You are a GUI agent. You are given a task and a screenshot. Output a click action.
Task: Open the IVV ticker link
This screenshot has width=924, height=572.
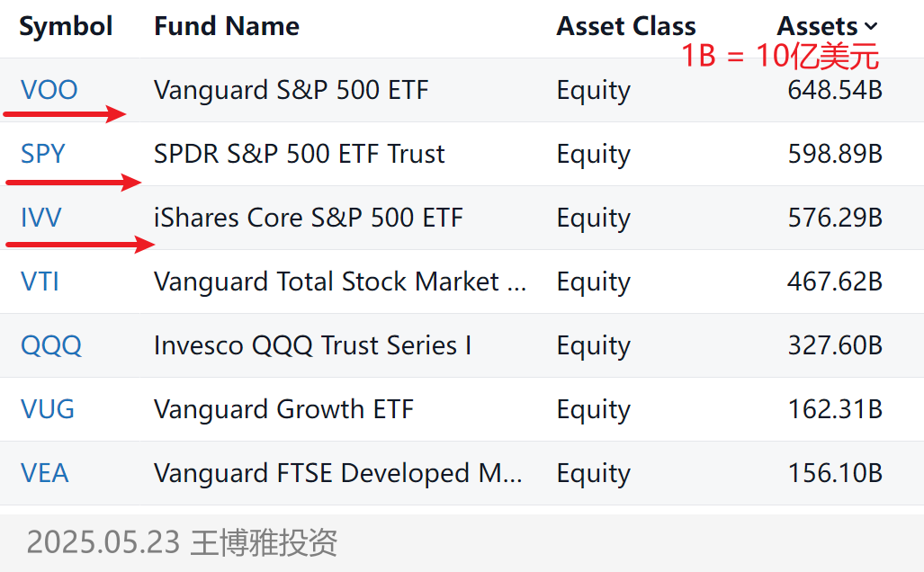coord(40,218)
